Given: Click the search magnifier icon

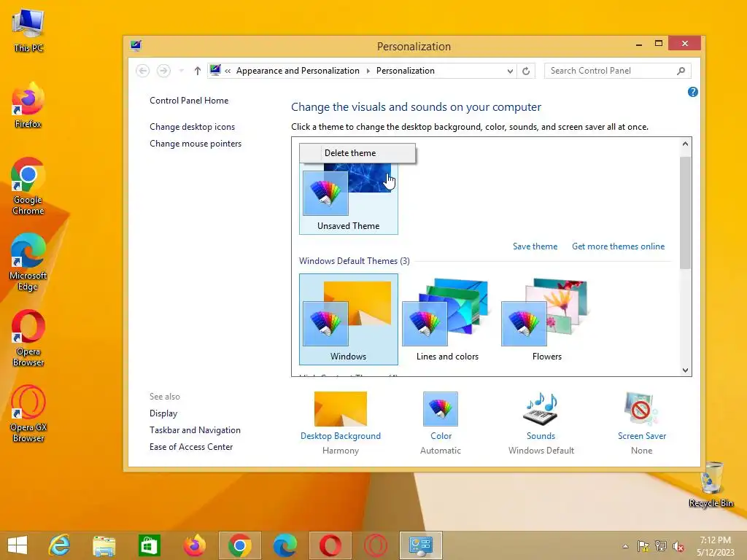Looking at the screenshot, I should (x=681, y=71).
